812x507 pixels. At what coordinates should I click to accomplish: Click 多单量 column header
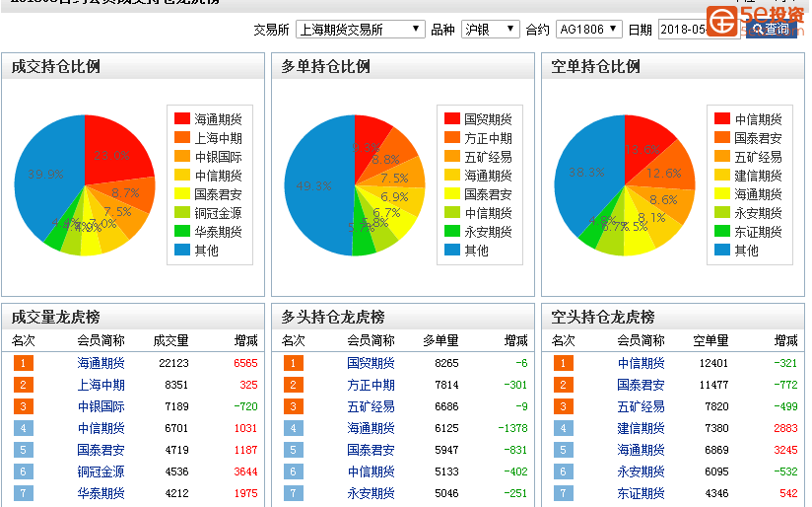point(440,340)
